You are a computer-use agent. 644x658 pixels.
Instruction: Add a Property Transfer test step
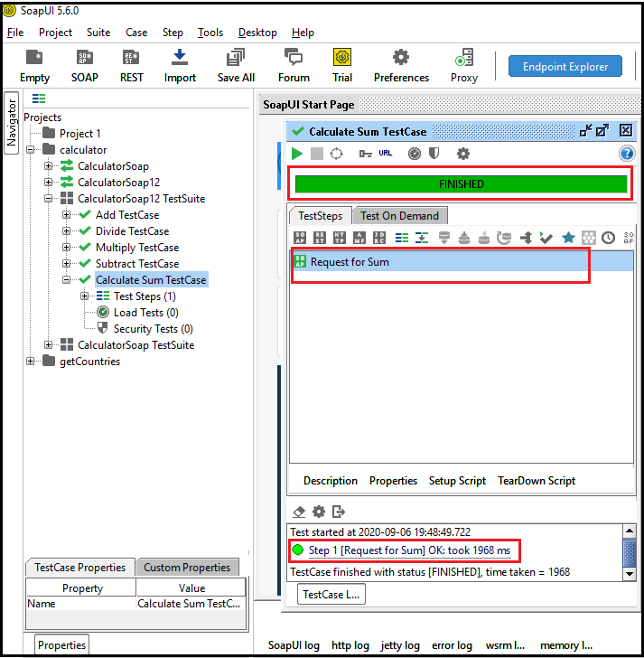(422, 238)
